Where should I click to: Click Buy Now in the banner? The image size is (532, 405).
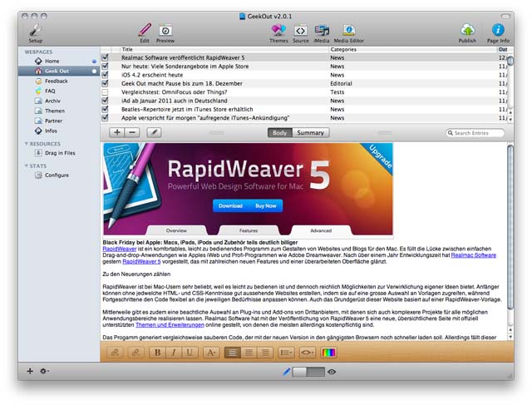pos(266,205)
